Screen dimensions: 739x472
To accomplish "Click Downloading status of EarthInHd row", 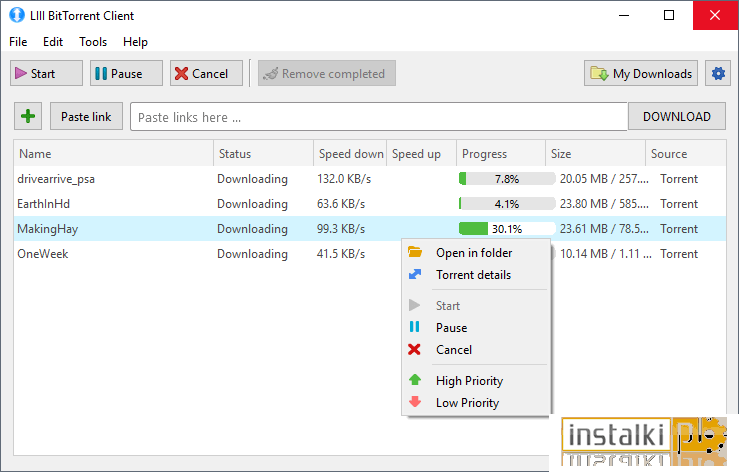I will point(252,204).
